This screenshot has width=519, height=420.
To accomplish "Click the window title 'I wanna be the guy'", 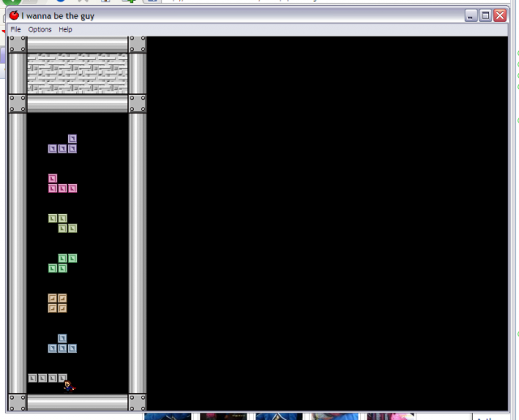I will click(x=58, y=16).
